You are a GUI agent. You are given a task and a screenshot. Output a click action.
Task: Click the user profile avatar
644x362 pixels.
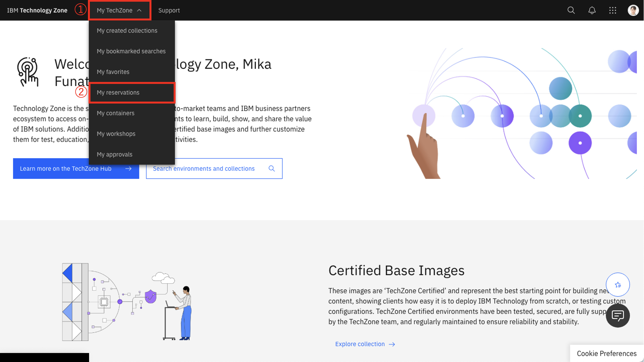click(633, 10)
